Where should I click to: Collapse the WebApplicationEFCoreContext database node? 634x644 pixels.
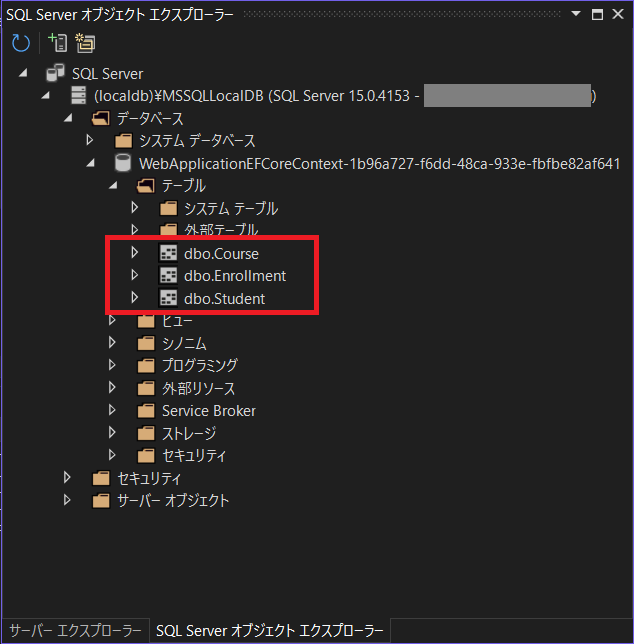[91, 163]
